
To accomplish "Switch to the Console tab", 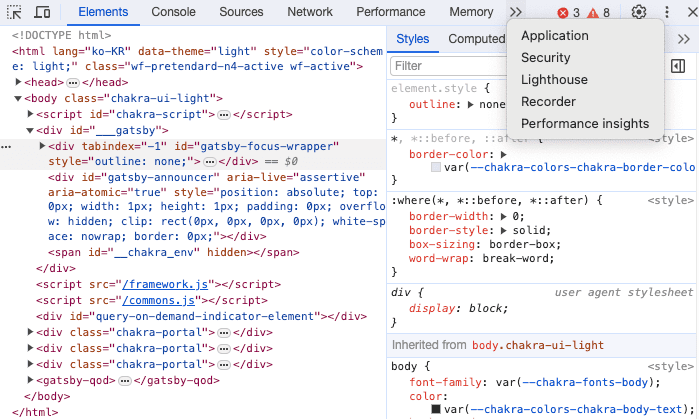I will [173, 12].
